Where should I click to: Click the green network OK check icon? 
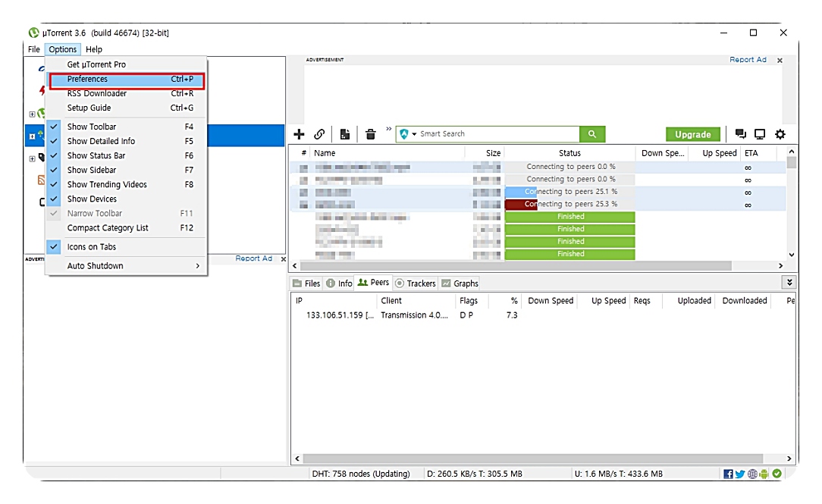tap(777, 473)
